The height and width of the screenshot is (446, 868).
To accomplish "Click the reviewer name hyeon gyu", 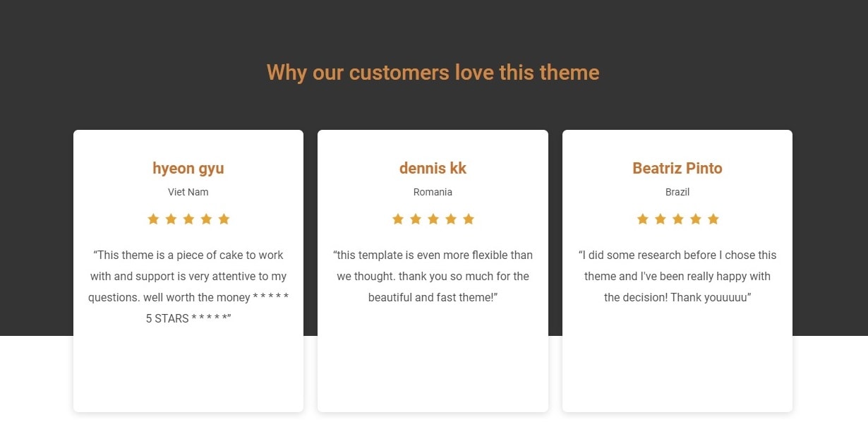I will (x=188, y=169).
